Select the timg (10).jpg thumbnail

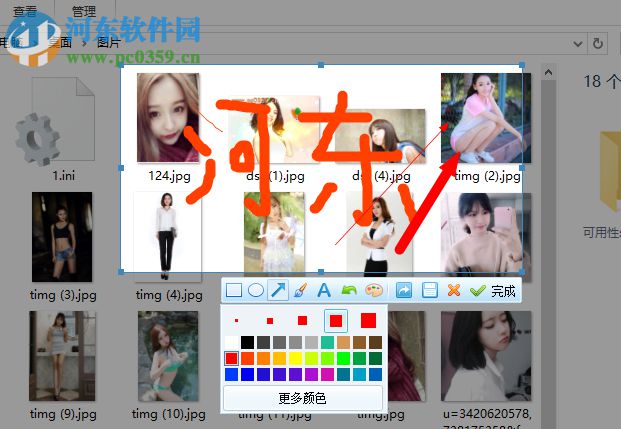[x=168, y=356]
